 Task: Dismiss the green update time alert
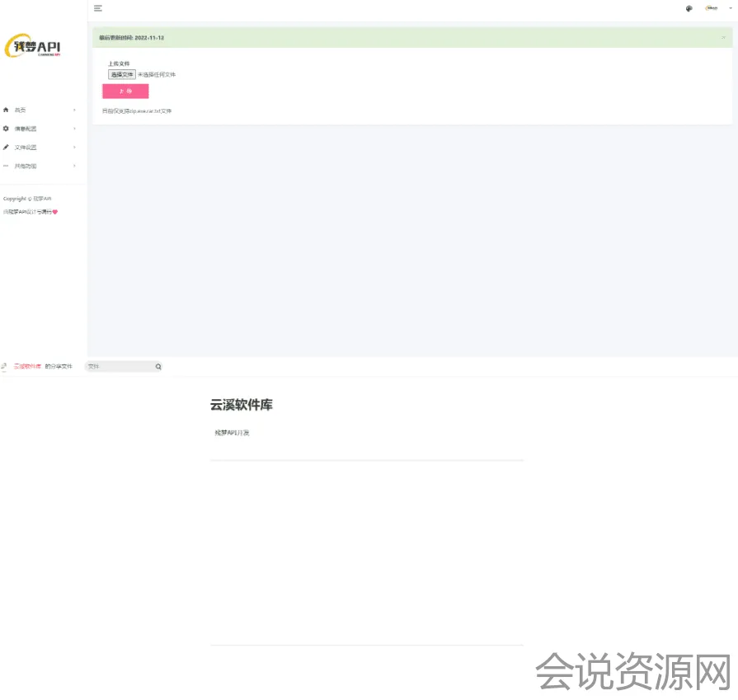[723, 37]
